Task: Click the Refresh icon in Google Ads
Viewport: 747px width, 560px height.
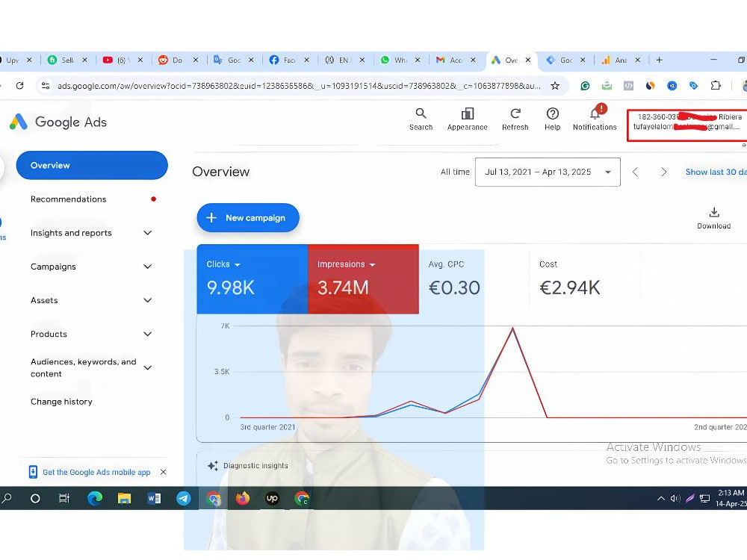Action: (x=515, y=113)
